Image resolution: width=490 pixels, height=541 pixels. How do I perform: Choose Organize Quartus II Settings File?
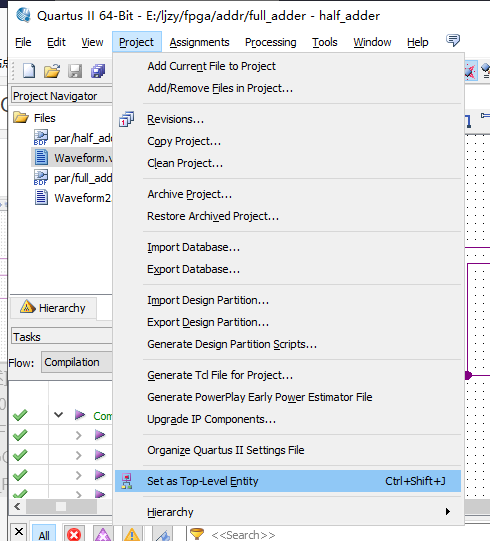click(288, 451)
